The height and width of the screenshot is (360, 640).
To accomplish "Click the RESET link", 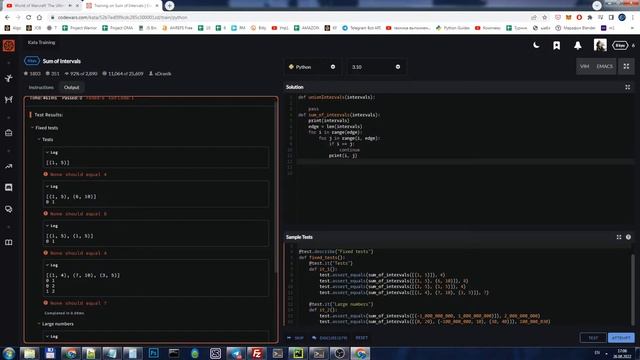I will click(x=362, y=338).
